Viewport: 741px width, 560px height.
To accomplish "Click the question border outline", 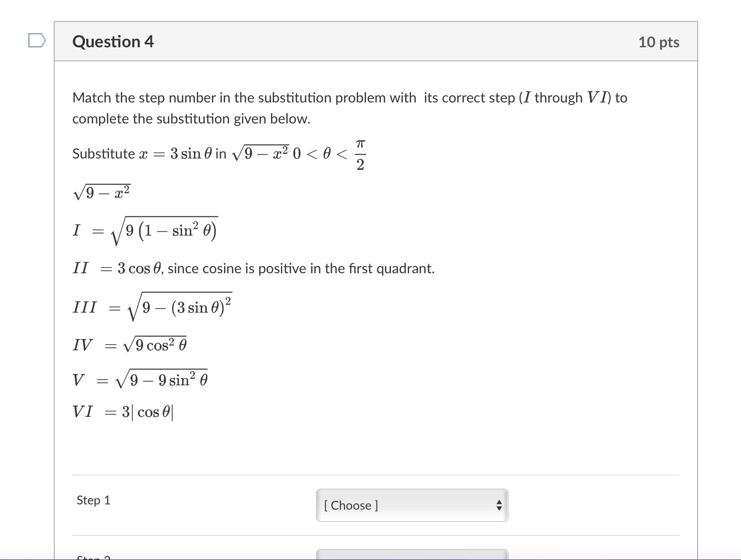I will pos(55,263).
